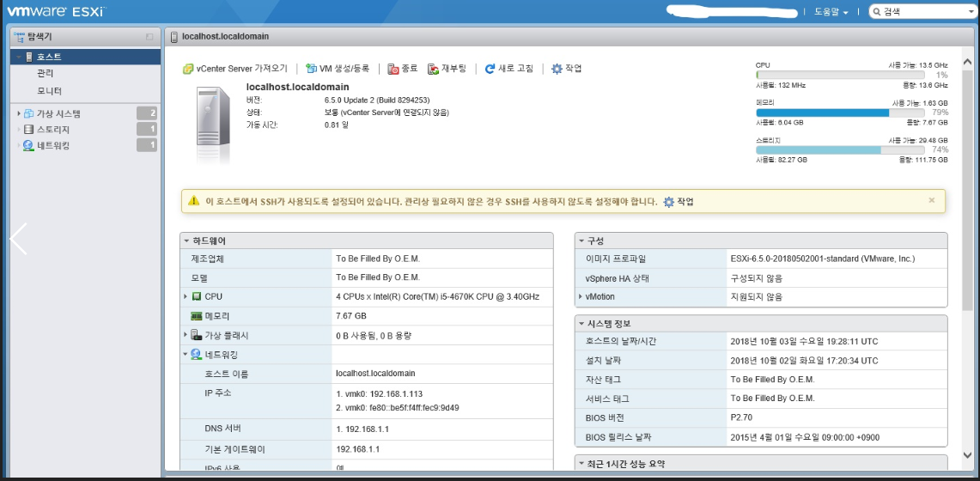Screen dimensions: 980x481
Task: Expand the vMotion row
Action: click(581, 296)
